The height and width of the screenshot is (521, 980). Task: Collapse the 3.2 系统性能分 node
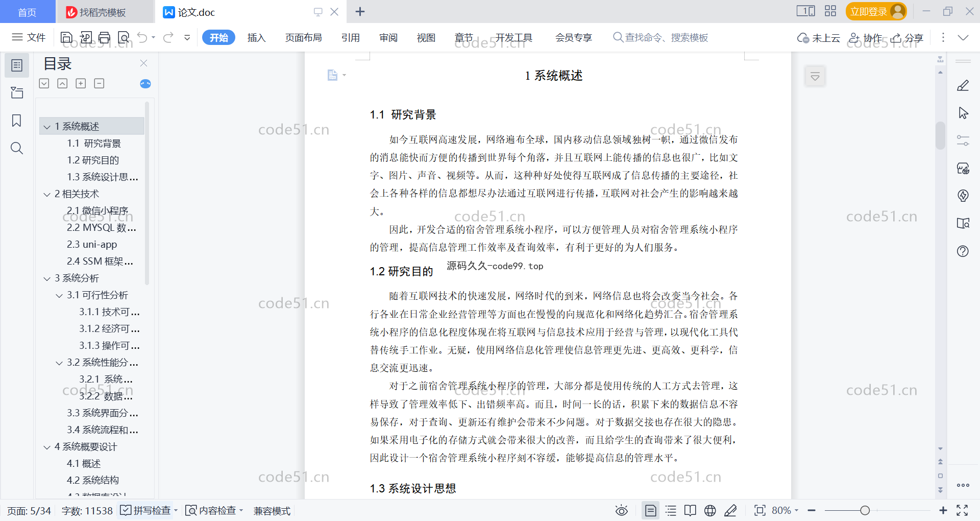click(x=59, y=363)
